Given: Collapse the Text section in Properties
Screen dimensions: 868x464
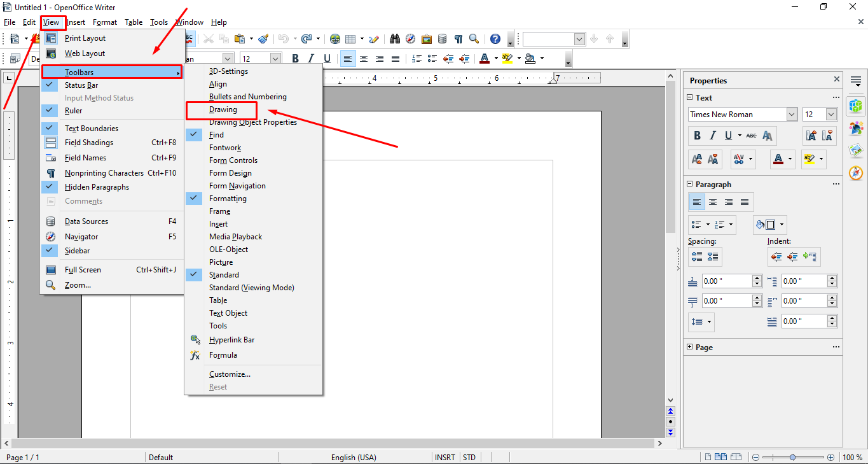Looking at the screenshot, I should pos(691,97).
